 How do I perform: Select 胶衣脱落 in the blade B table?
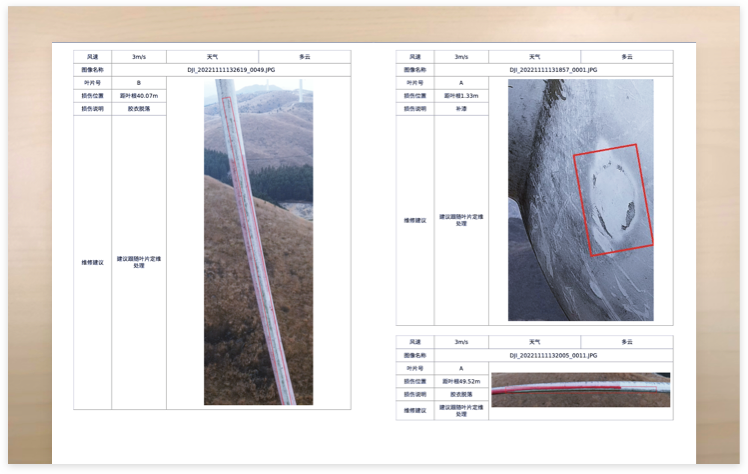(138, 109)
